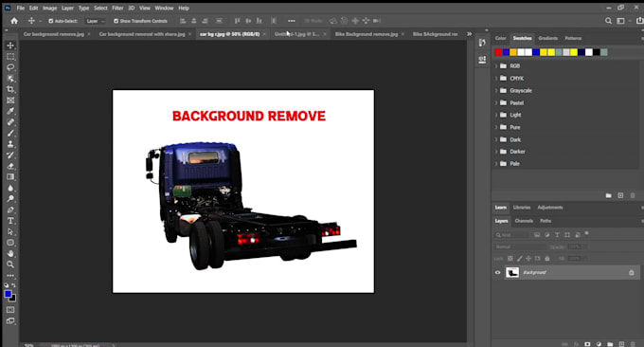Switch to the Gradients tab
644x347 pixels.
[x=548, y=38]
